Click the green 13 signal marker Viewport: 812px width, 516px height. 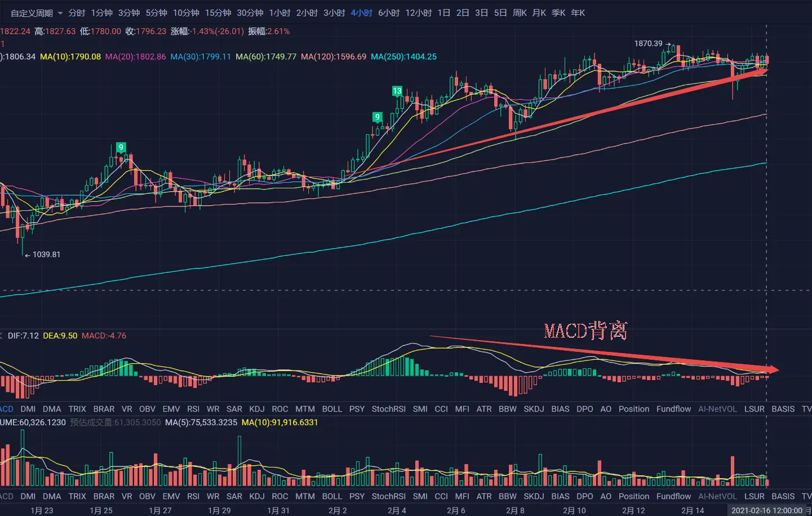click(x=397, y=91)
